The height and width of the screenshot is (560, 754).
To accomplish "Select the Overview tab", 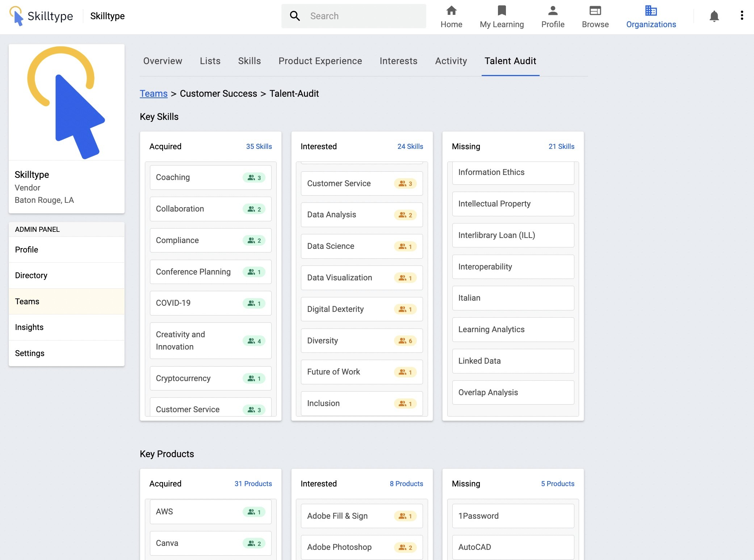I will tap(162, 60).
